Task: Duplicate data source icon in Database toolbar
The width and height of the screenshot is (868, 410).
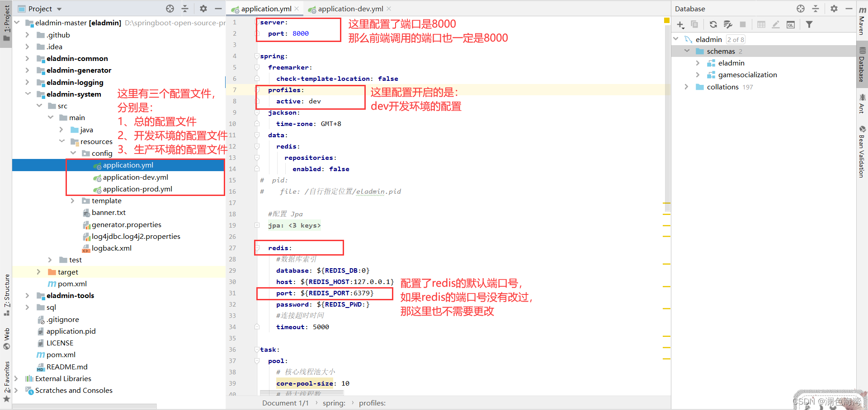Action: click(x=694, y=24)
